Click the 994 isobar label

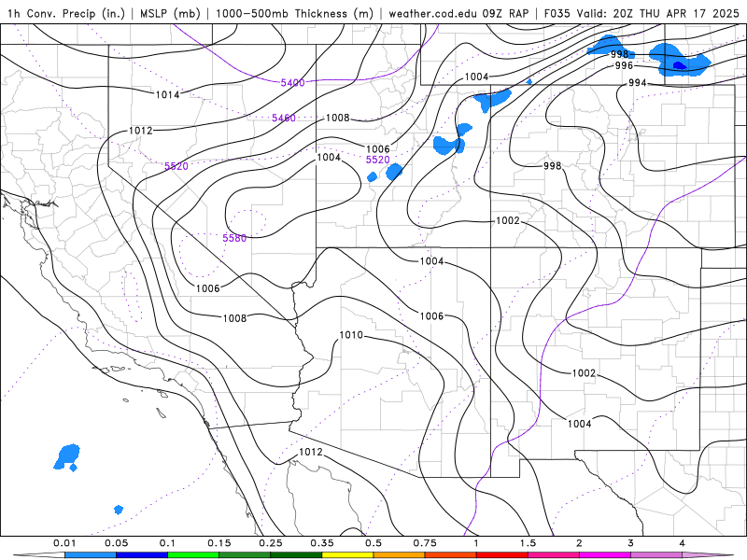(638, 83)
